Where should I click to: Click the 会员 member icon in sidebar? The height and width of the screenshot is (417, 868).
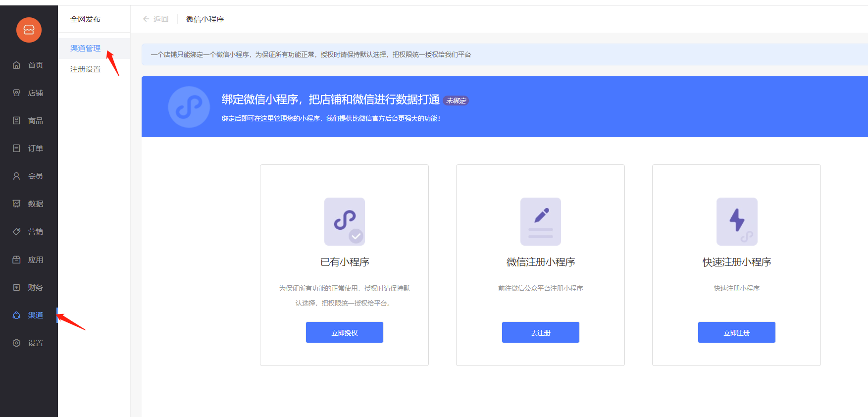[16, 176]
